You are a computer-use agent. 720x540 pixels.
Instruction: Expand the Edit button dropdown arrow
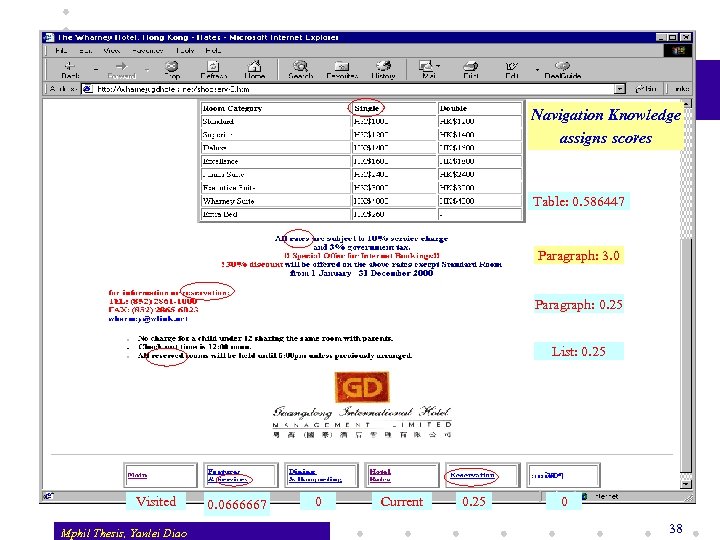tap(537, 69)
